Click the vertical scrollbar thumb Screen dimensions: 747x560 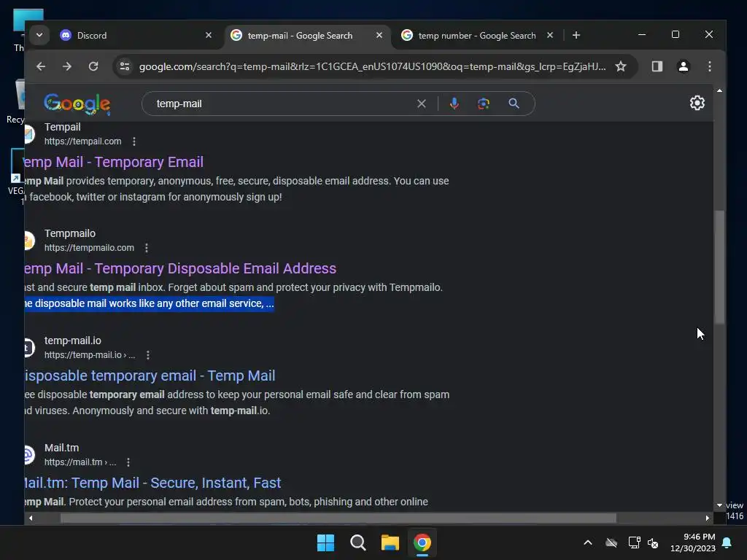click(x=719, y=267)
